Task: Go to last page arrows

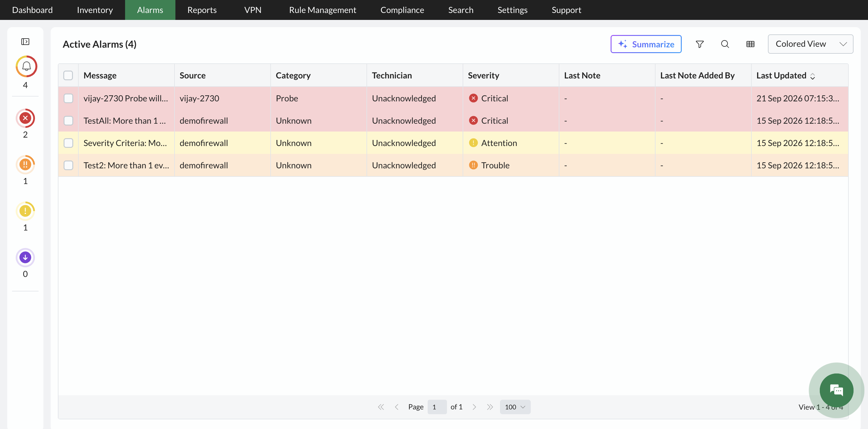Action: (490, 407)
